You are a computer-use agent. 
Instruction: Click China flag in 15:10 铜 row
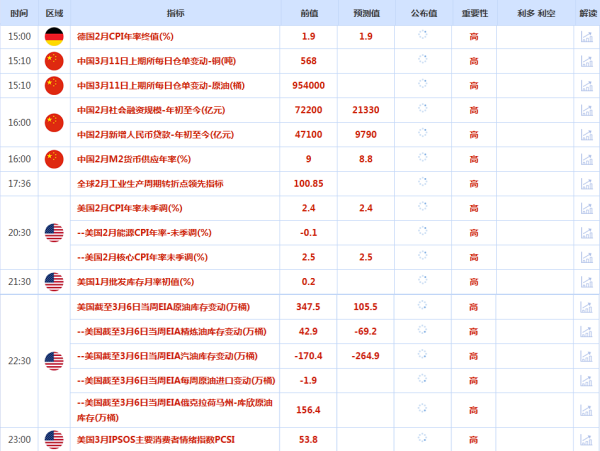tap(54, 61)
